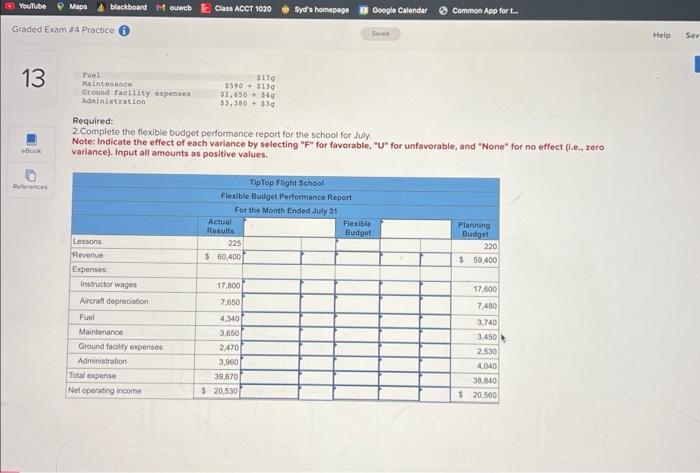Image resolution: width=700 pixels, height=473 pixels.
Task: Click Maintenance first variance amount field
Action: point(271,334)
